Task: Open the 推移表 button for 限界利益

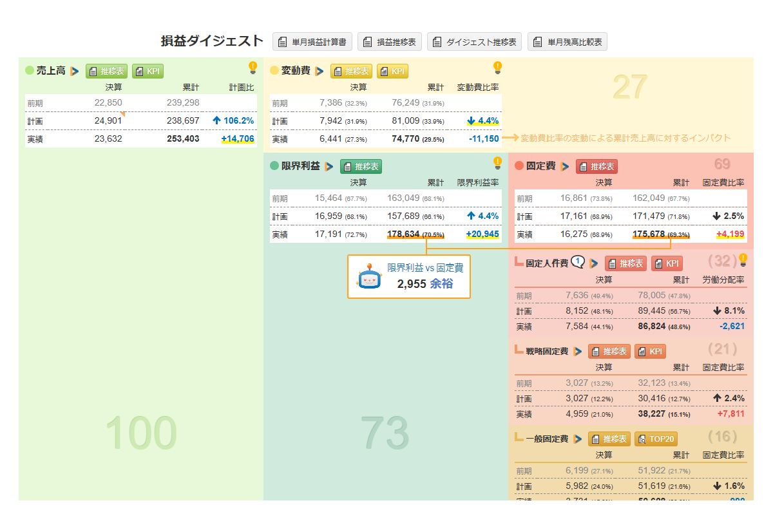Action: pyautogui.click(x=361, y=166)
